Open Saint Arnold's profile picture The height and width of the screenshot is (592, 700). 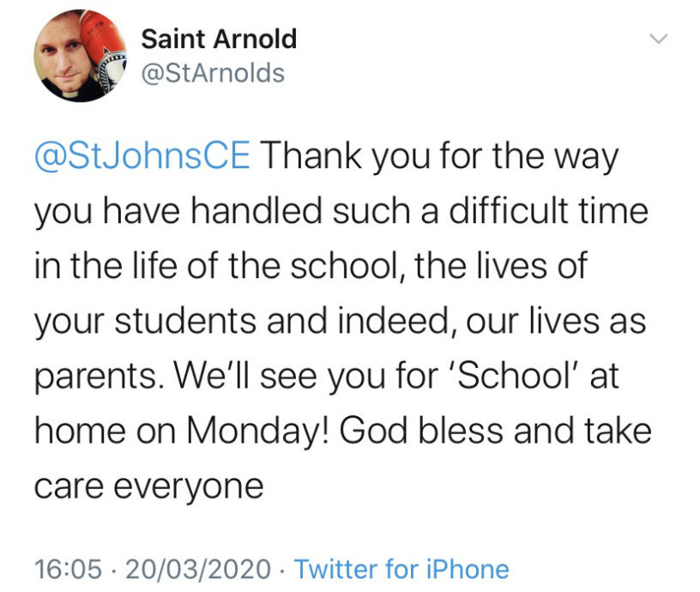[x=81, y=56]
